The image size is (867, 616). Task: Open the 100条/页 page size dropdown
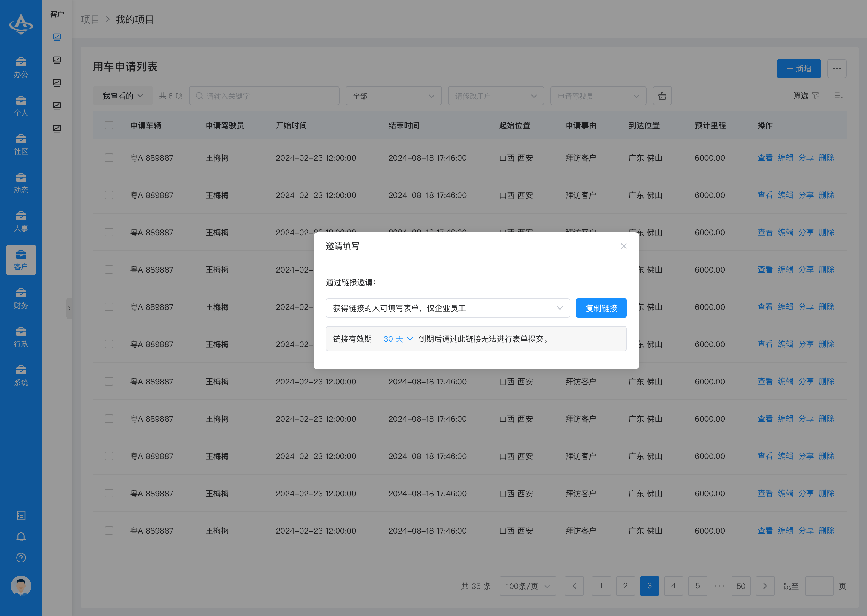pyautogui.click(x=528, y=586)
